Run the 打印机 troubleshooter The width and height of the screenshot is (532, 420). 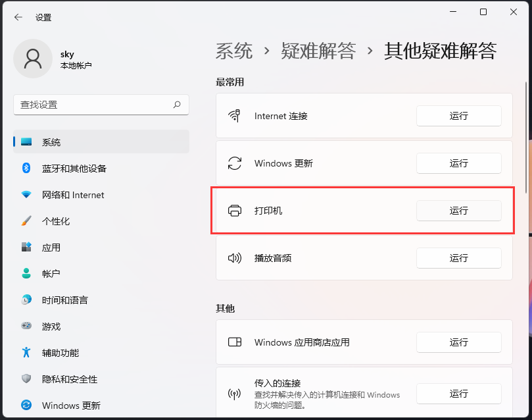459,211
